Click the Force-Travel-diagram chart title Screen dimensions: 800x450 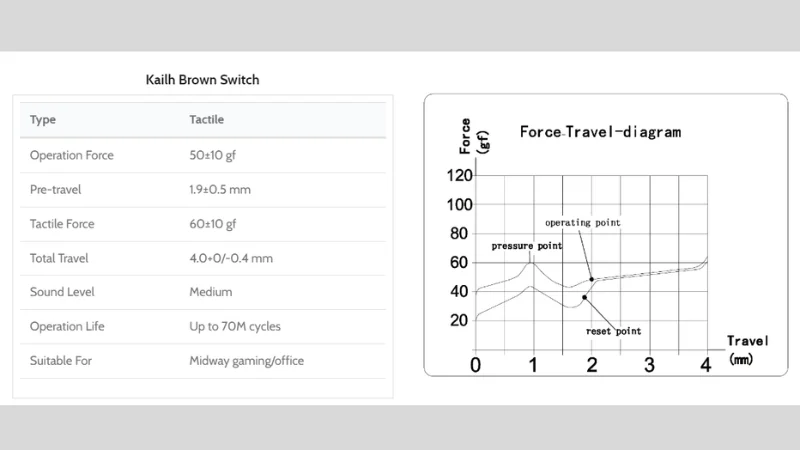(601, 132)
